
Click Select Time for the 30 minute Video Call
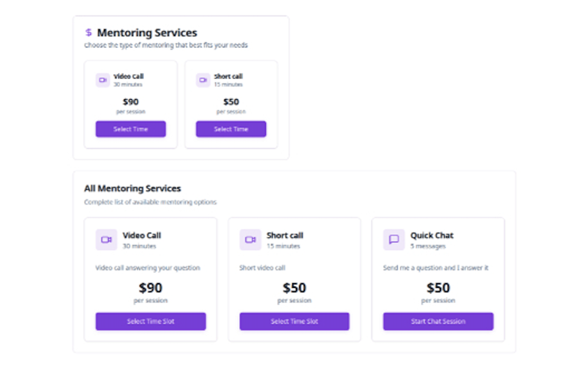130,129
